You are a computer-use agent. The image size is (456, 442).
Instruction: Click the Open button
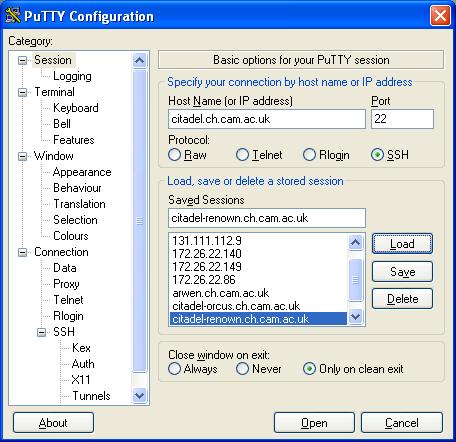point(314,423)
